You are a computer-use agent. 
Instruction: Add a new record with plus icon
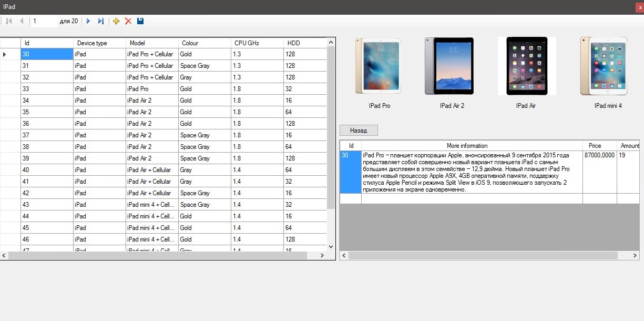click(x=116, y=21)
